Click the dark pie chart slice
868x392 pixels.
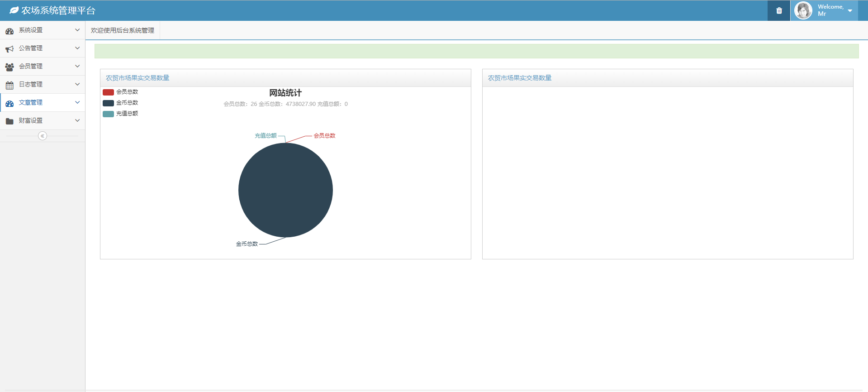coord(285,190)
